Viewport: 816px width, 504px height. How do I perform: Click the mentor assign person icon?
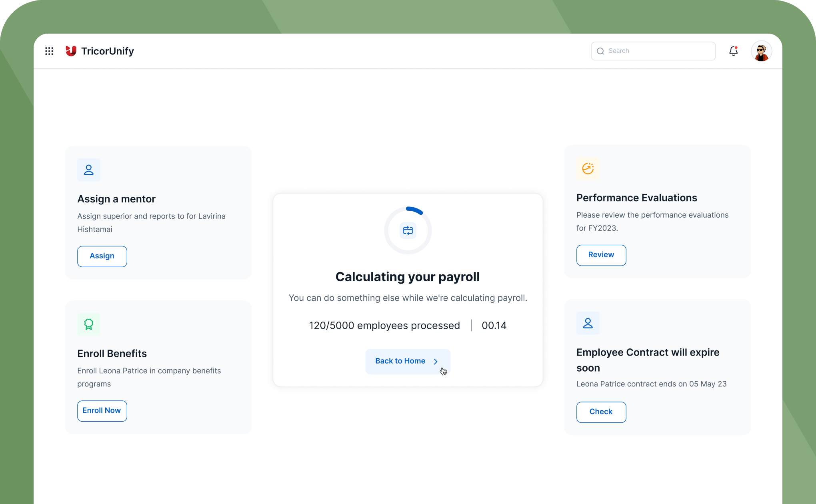tap(88, 170)
